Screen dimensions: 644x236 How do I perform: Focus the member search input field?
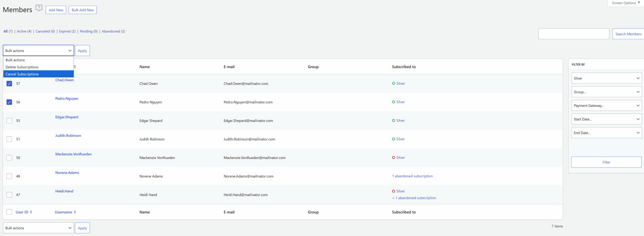(x=574, y=34)
